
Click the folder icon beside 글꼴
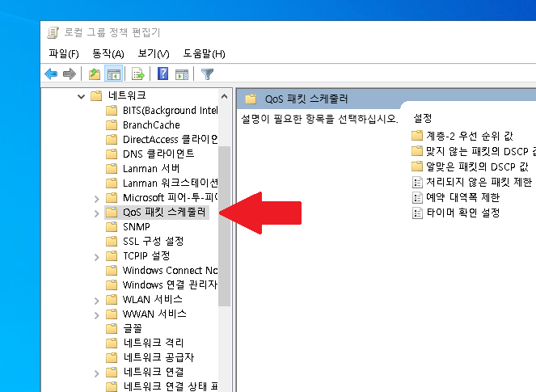click(x=112, y=328)
